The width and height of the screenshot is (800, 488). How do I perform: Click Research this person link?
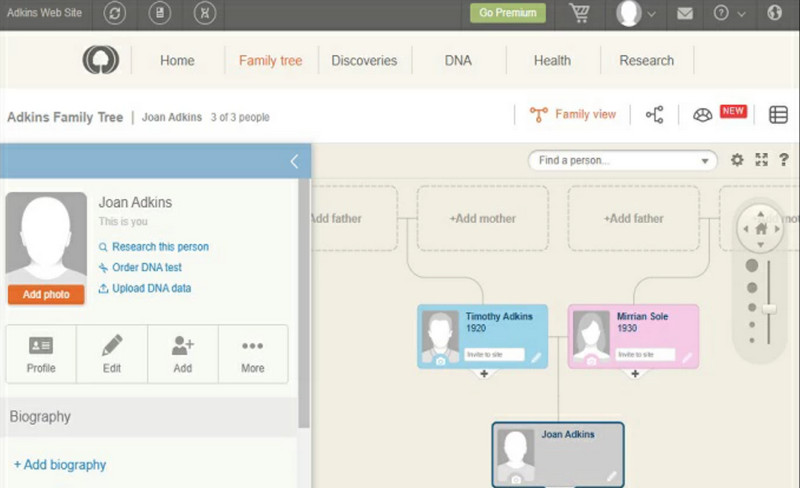point(160,247)
